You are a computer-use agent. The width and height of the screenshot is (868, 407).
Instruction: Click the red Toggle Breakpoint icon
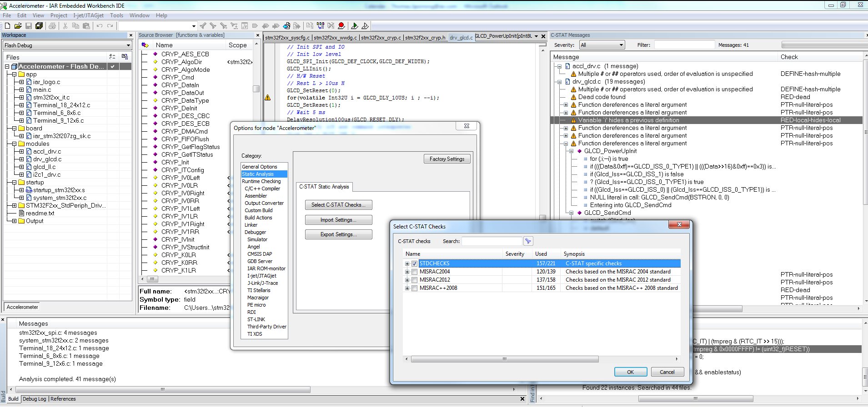[x=341, y=26]
